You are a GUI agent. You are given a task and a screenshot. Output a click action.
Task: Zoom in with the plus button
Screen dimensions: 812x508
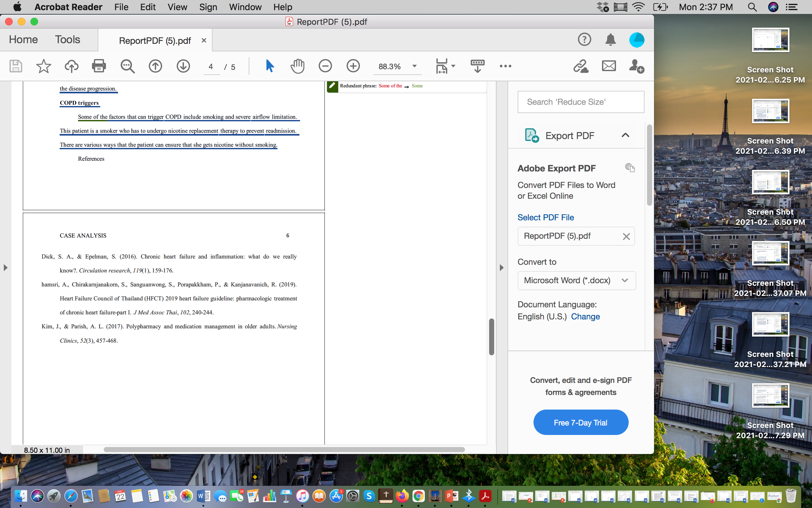[353, 66]
